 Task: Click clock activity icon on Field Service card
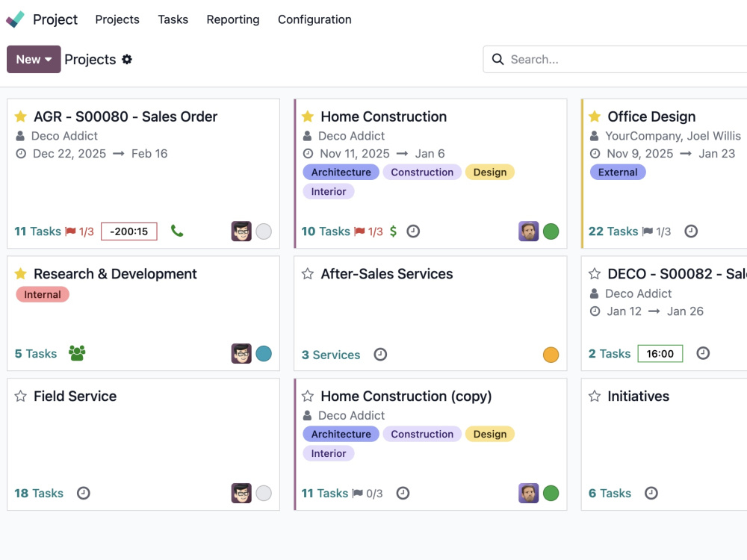click(x=84, y=493)
